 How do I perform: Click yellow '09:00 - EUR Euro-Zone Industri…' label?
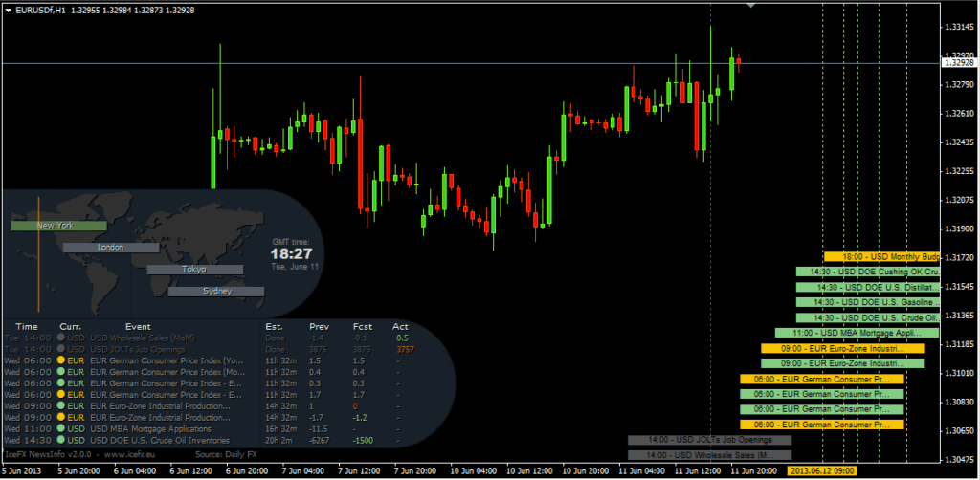[843, 348]
